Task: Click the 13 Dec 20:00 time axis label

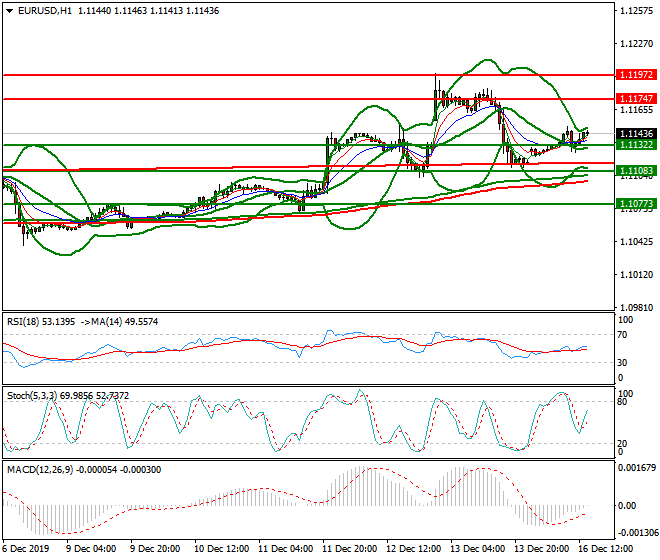Action: 542,549
